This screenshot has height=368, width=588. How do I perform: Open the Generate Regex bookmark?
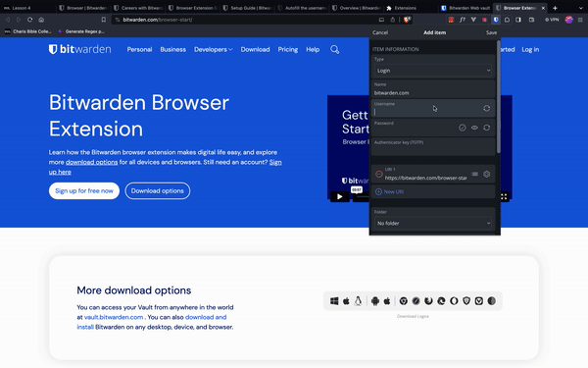tap(81, 31)
